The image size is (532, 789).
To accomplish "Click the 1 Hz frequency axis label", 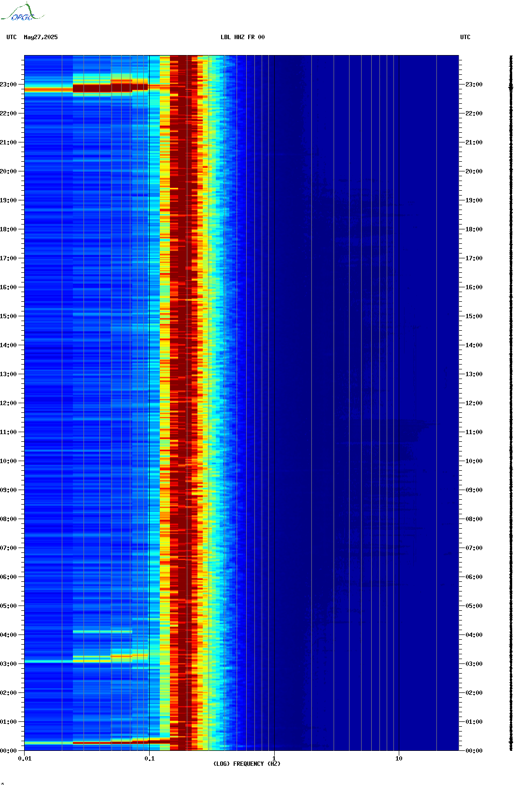I will (274, 759).
